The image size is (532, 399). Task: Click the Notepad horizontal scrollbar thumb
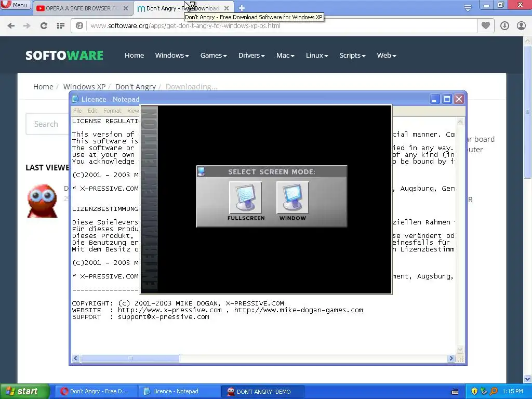click(130, 358)
